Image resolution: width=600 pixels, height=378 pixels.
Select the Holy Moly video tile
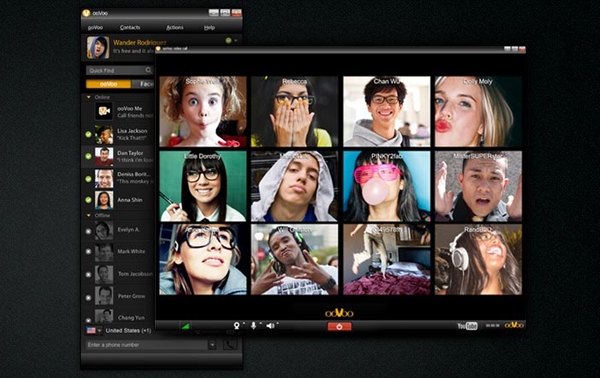pos(478,111)
